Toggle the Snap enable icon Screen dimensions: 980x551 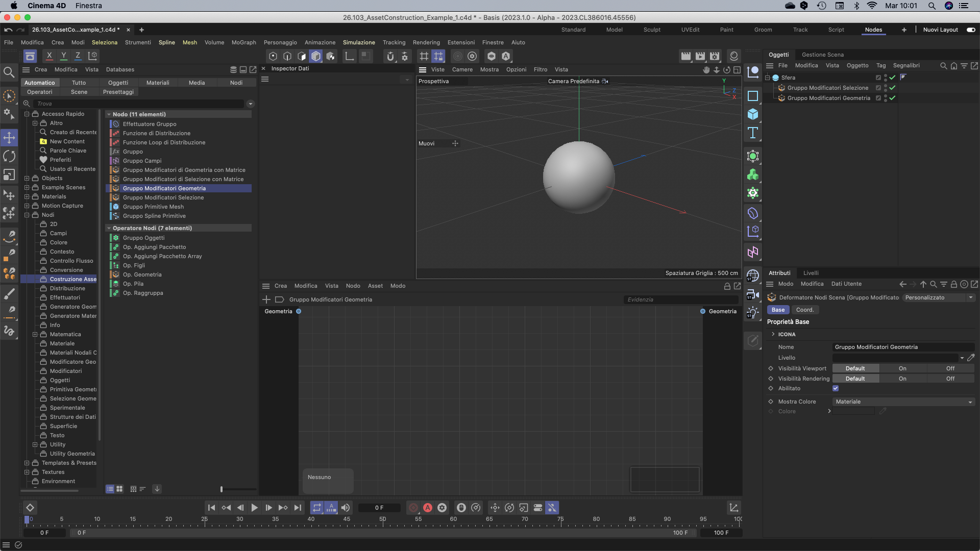tap(390, 56)
